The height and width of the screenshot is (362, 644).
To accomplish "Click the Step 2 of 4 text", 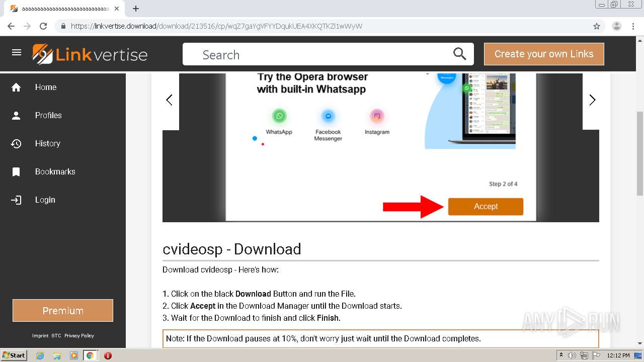I will [503, 184].
